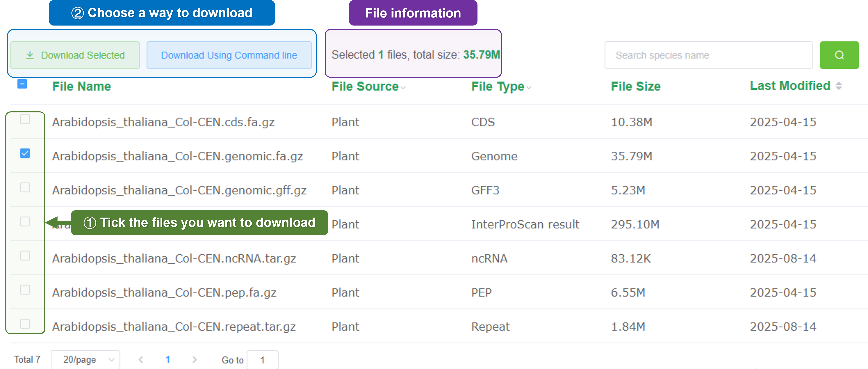Click the download arrow icon in Download Selected

(30, 55)
